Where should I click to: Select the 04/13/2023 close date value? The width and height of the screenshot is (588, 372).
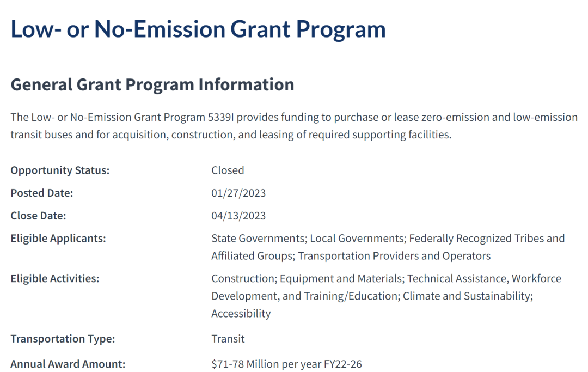[x=238, y=216]
